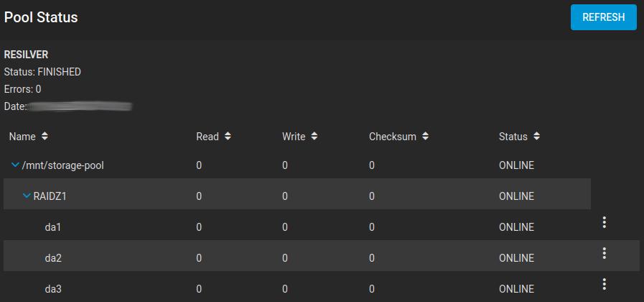
Task: Click the Write column header label
Action: (x=294, y=137)
